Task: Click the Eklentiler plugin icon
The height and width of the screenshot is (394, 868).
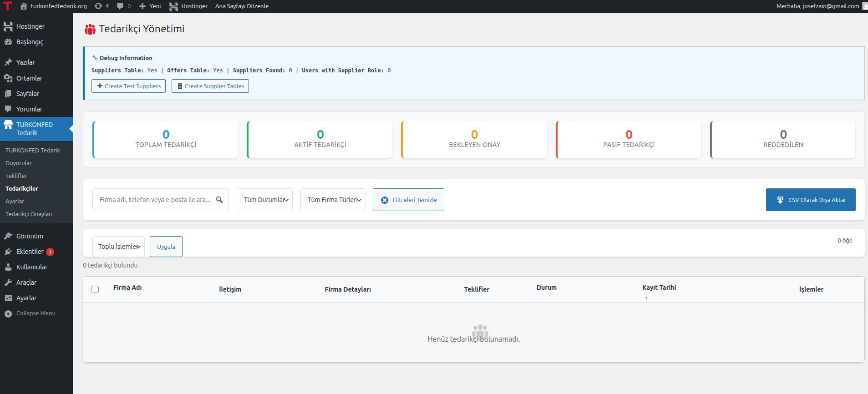Action: (8, 252)
